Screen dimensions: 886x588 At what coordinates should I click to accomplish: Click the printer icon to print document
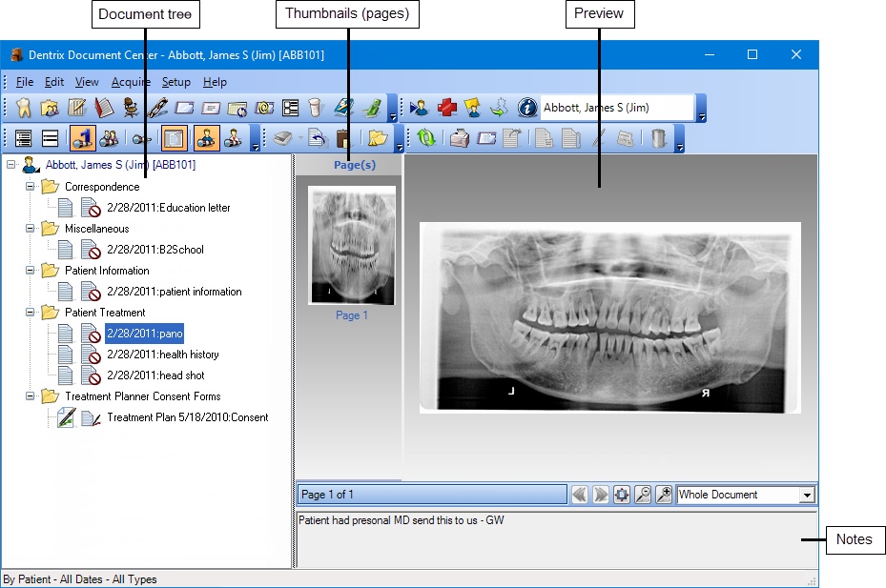(460, 139)
